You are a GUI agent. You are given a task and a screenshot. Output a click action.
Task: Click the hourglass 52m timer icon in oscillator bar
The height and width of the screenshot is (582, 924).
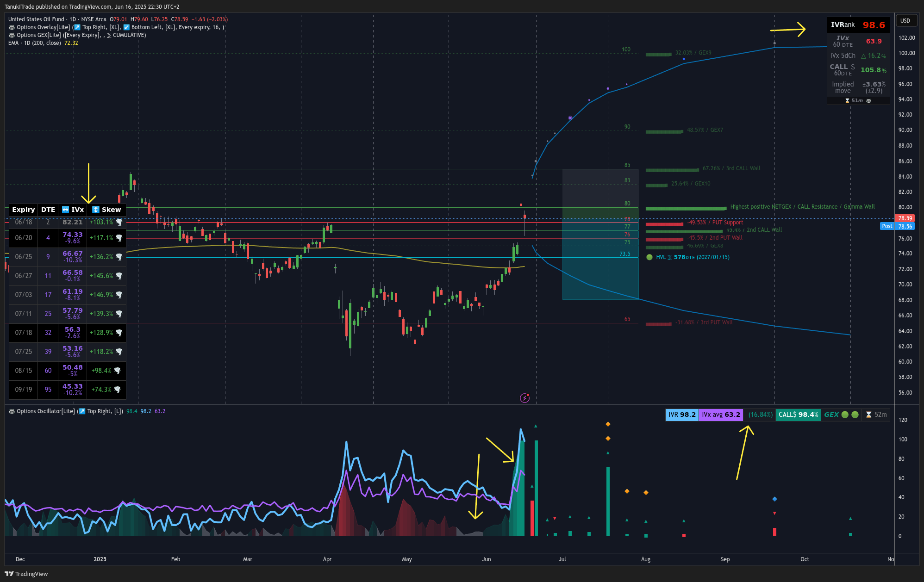point(868,415)
